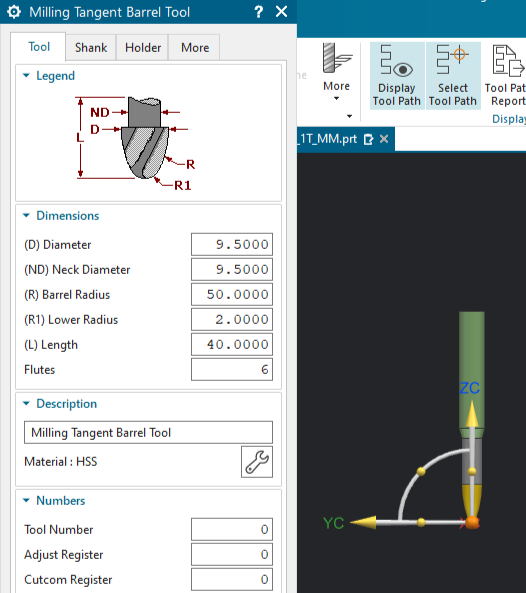Close the 1T_MM.prt file tab

click(384, 139)
